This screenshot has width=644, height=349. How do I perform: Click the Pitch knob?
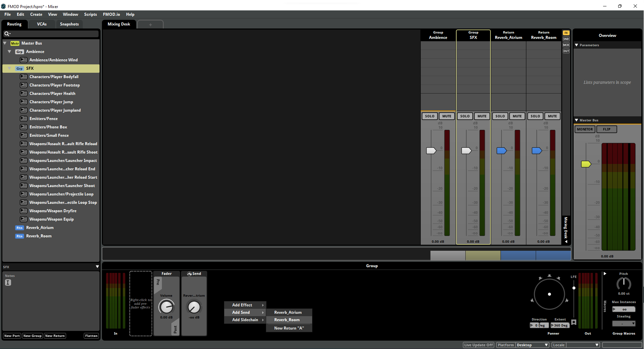click(x=624, y=284)
